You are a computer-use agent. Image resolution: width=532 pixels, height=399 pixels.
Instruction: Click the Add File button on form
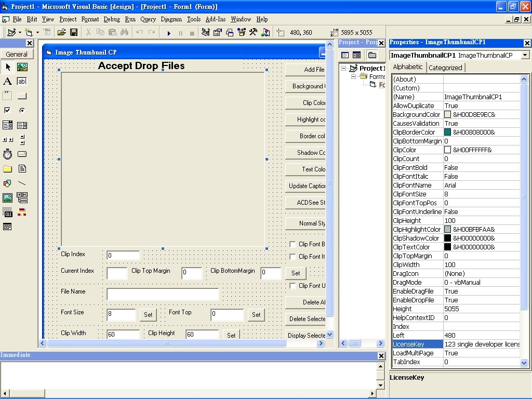pyautogui.click(x=307, y=70)
